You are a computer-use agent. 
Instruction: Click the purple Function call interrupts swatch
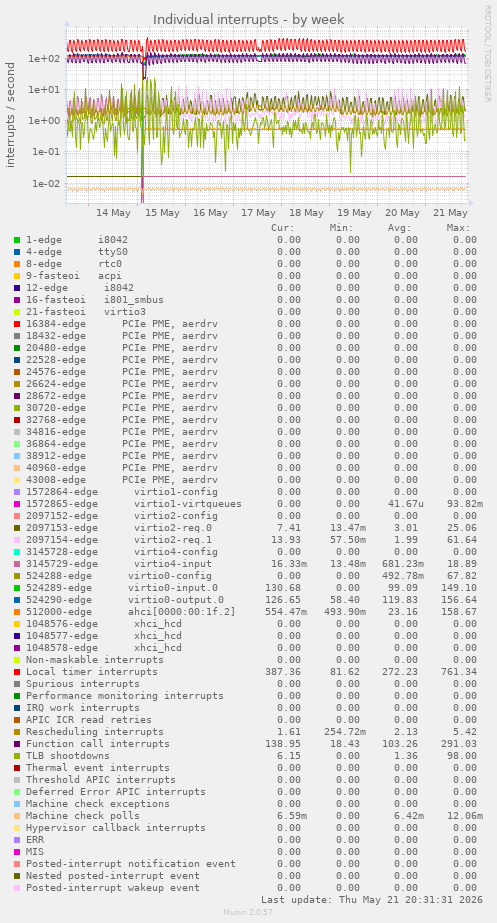click(17, 743)
